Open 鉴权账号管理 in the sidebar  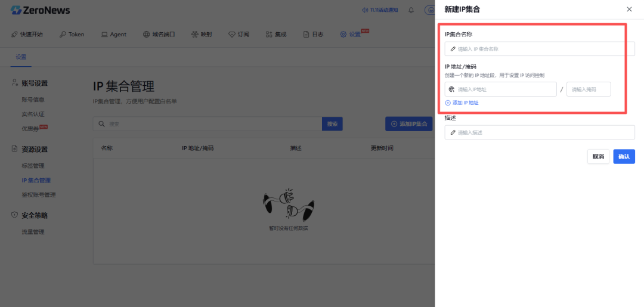coord(39,195)
